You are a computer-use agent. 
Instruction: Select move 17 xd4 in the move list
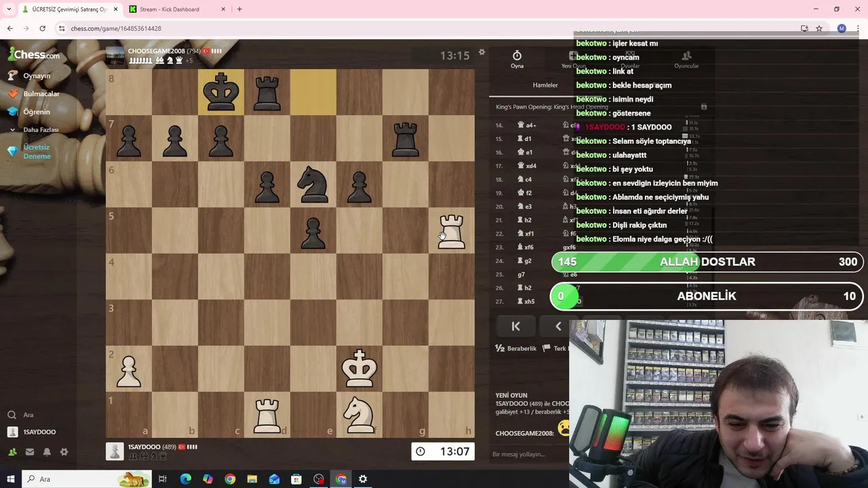coord(527,166)
